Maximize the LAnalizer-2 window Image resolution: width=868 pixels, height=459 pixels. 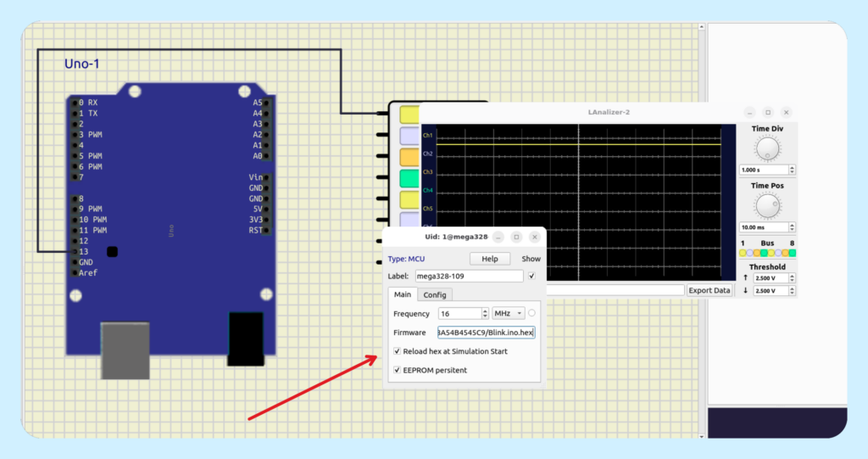(x=768, y=112)
